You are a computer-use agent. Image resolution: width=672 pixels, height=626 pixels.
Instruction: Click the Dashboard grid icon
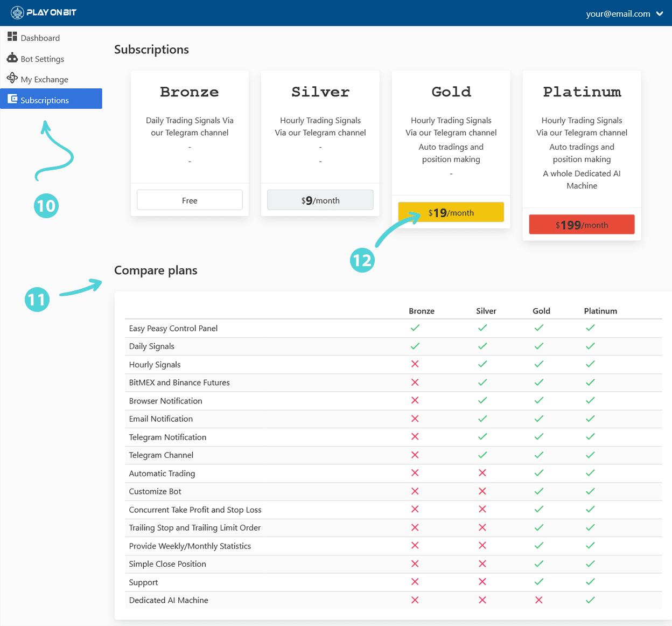point(12,36)
